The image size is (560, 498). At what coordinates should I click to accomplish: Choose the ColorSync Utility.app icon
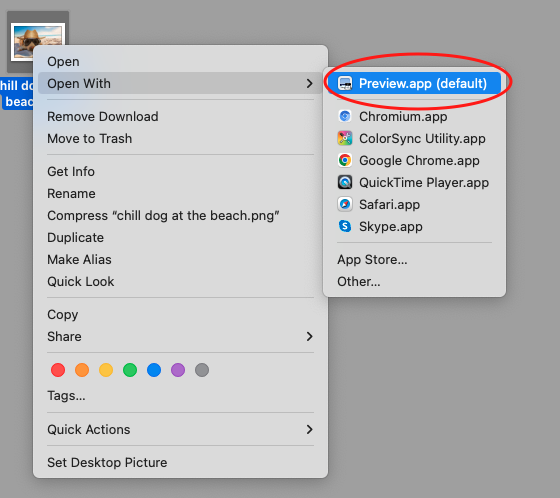coord(345,139)
